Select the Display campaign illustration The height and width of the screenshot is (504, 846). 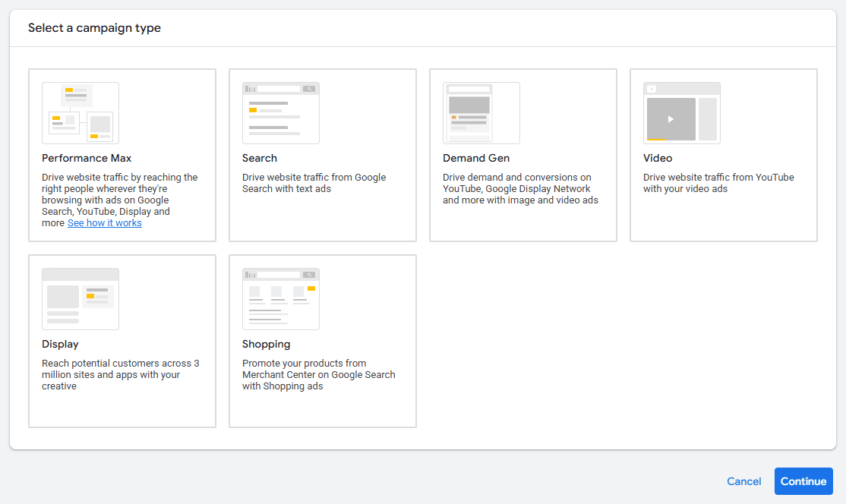(80, 299)
